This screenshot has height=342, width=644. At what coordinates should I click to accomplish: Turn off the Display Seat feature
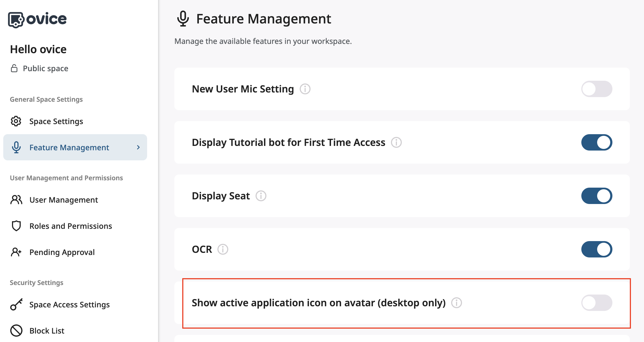pyautogui.click(x=597, y=196)
